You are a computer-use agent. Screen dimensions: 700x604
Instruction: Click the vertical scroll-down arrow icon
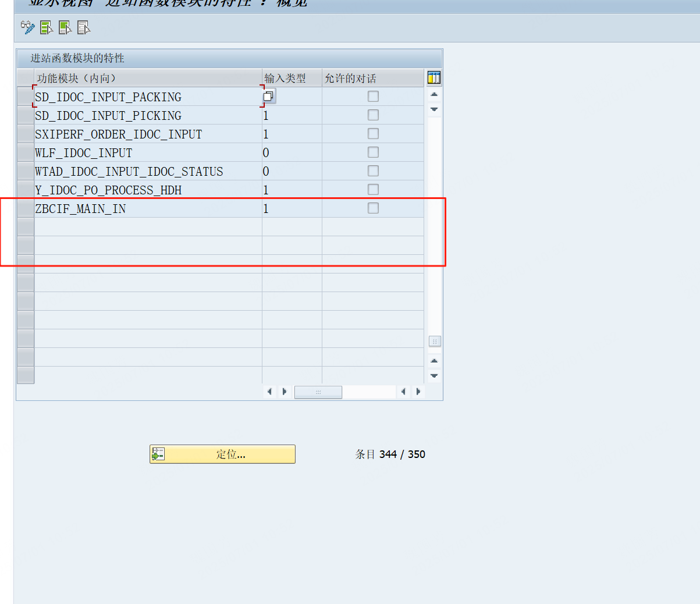[x=433, y=108]
